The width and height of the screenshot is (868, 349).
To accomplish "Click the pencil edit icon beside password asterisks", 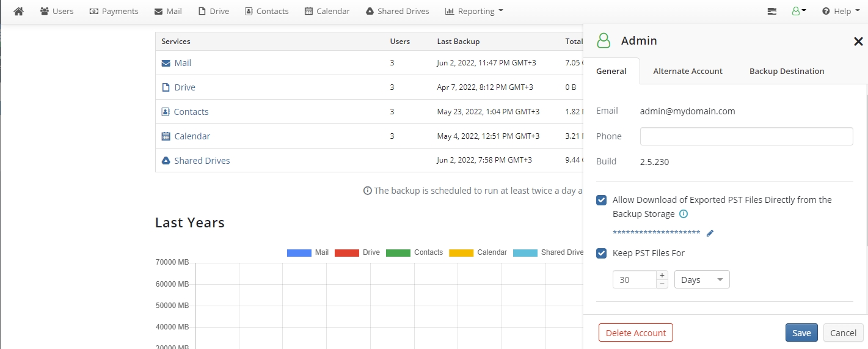I will pos(710,233).
